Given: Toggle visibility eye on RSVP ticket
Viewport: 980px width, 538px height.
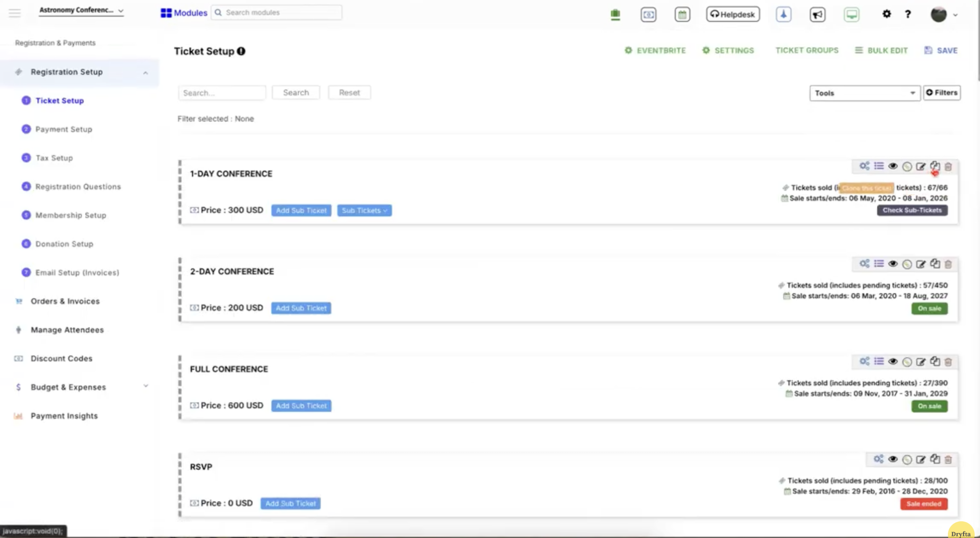Looking at the screenshot, I should coord(893,459).
